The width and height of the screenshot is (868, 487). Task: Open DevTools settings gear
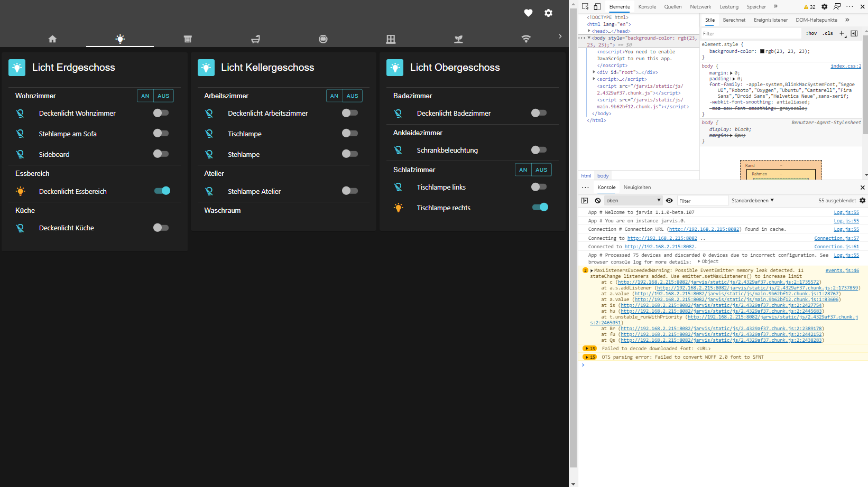(x=824, y=6)
